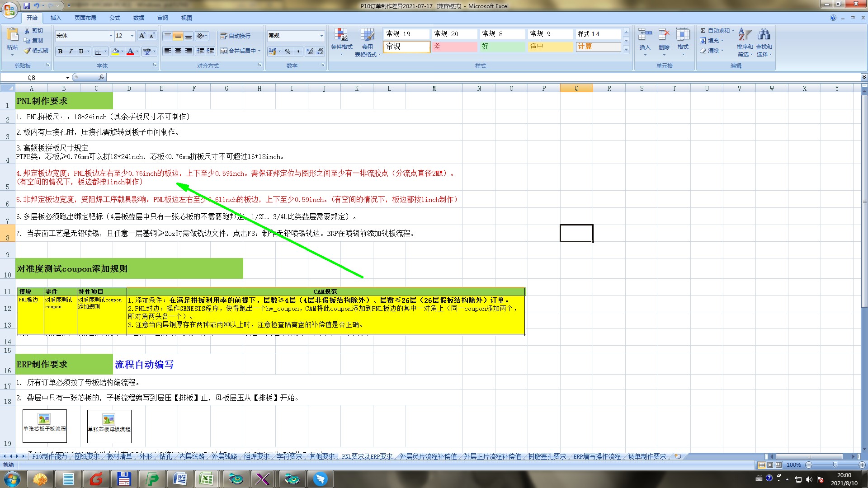Open the font name dropdown
The height and width of the screenshot is (488, 868).
coord(111,36)
